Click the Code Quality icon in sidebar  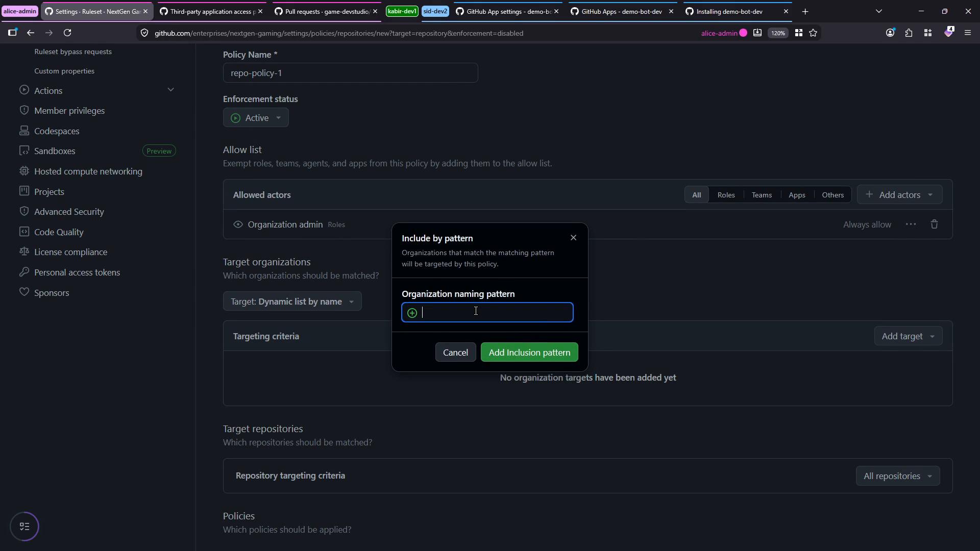point(24,232)
